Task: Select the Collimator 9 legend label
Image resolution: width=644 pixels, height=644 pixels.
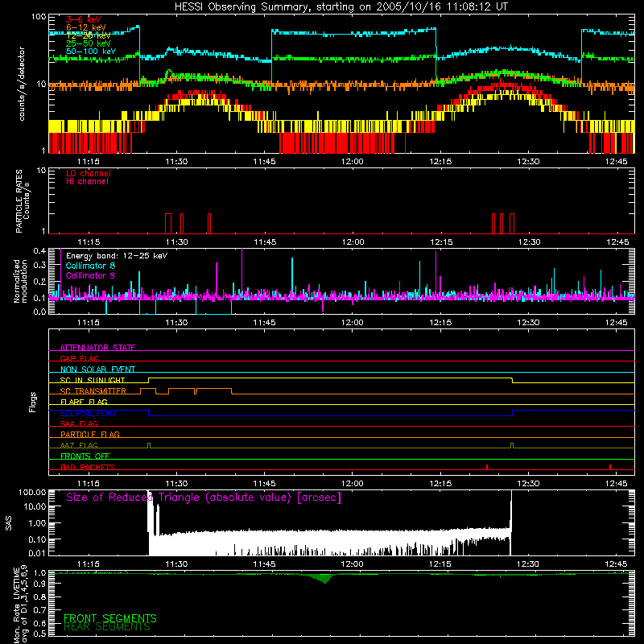Action: tap(90, 275)
